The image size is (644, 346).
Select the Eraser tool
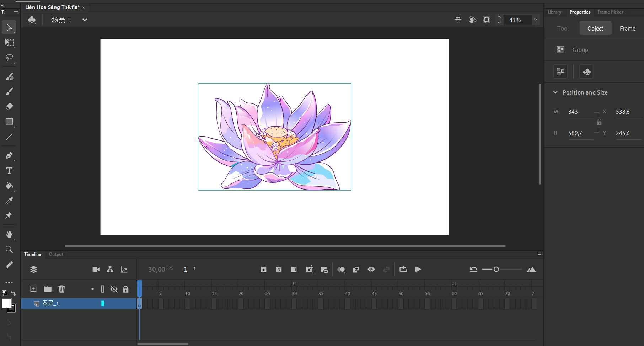(x=9, y=106)
